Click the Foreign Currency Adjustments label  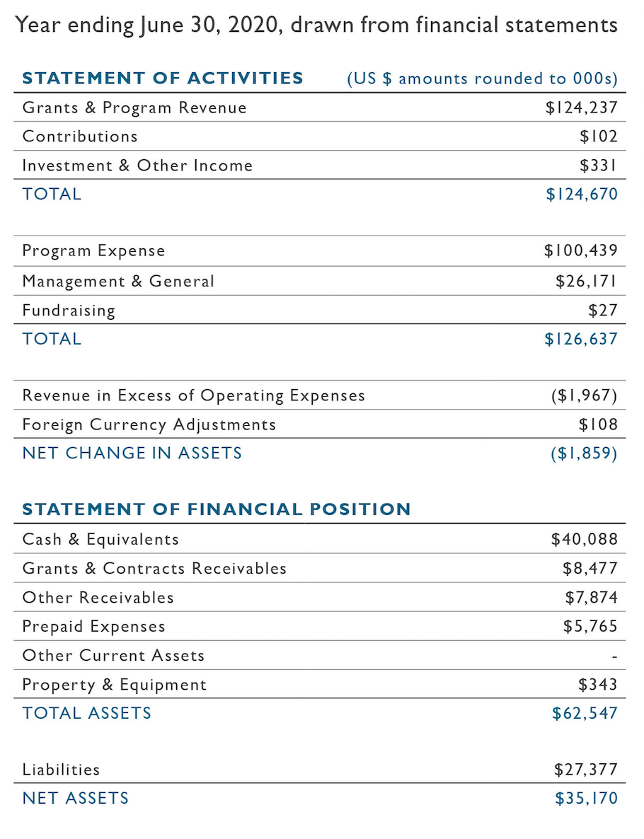coord(149,424)
